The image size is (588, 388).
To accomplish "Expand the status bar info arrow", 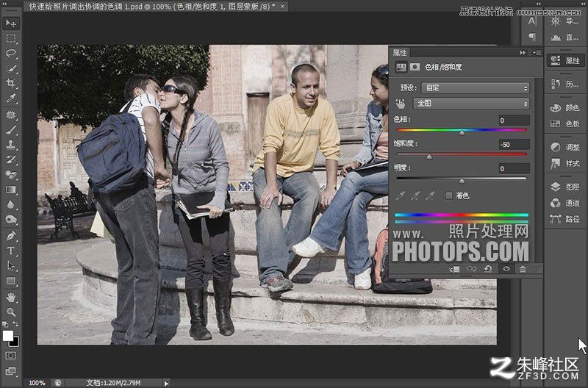I will [x=166, y=383].
